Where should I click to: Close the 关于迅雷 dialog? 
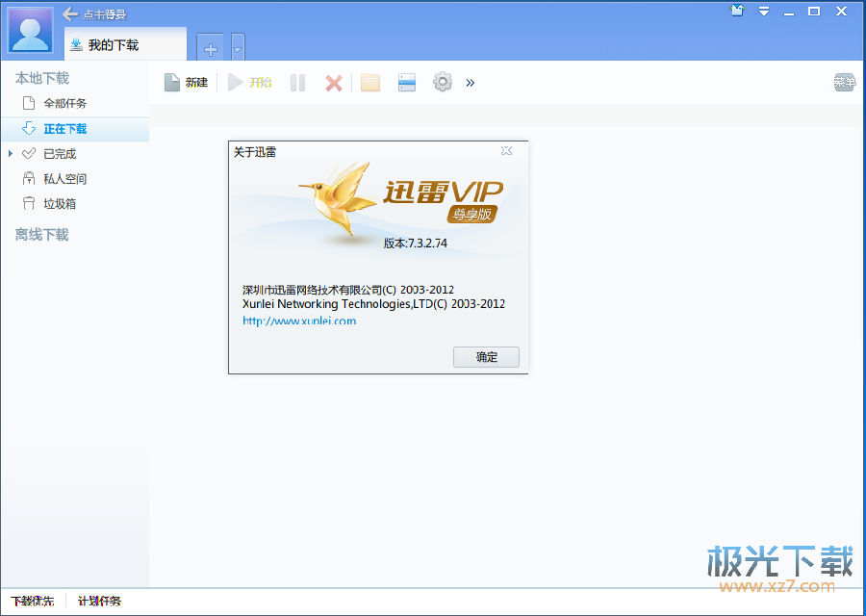pos(506,151)
